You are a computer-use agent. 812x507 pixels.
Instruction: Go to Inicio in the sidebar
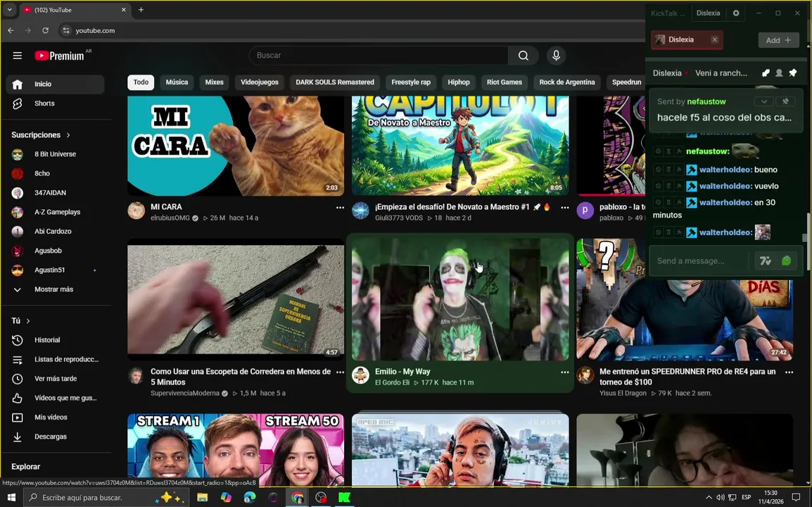click(55, 84)
